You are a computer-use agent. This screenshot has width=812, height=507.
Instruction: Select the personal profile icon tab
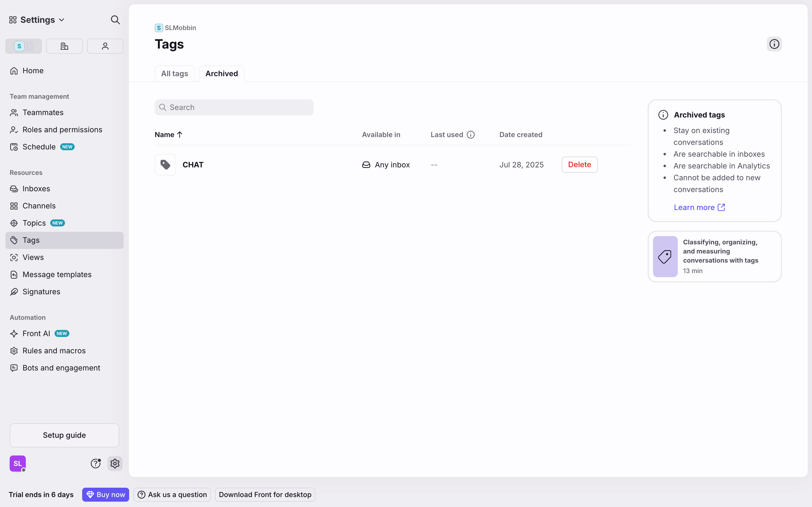pos(105,46)
